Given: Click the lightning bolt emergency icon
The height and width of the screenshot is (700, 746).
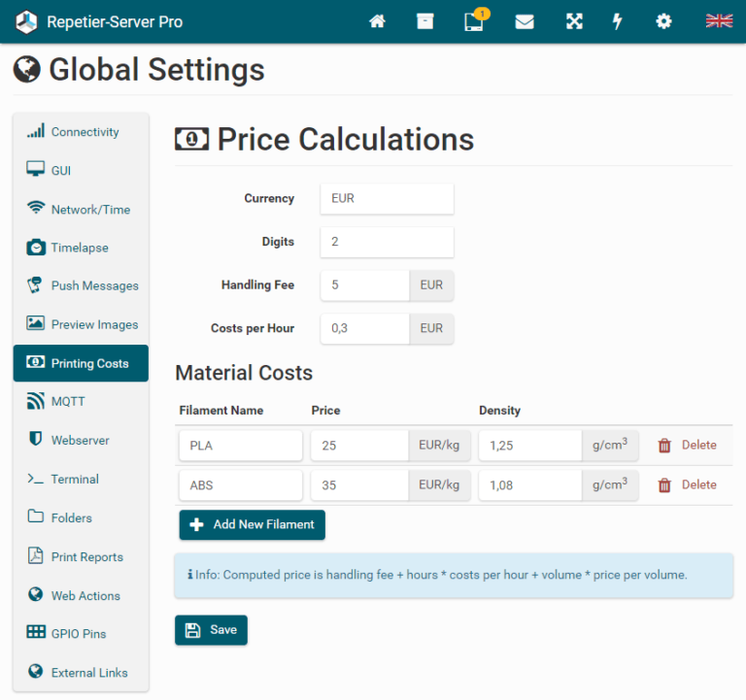Looking at the screenshot, I should (x=617, y=21).
